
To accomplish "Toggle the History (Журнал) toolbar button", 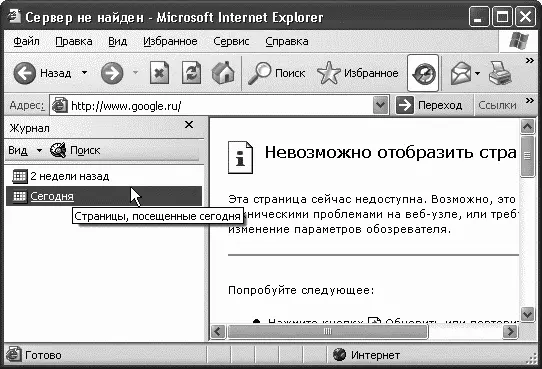I will (423, 73).
